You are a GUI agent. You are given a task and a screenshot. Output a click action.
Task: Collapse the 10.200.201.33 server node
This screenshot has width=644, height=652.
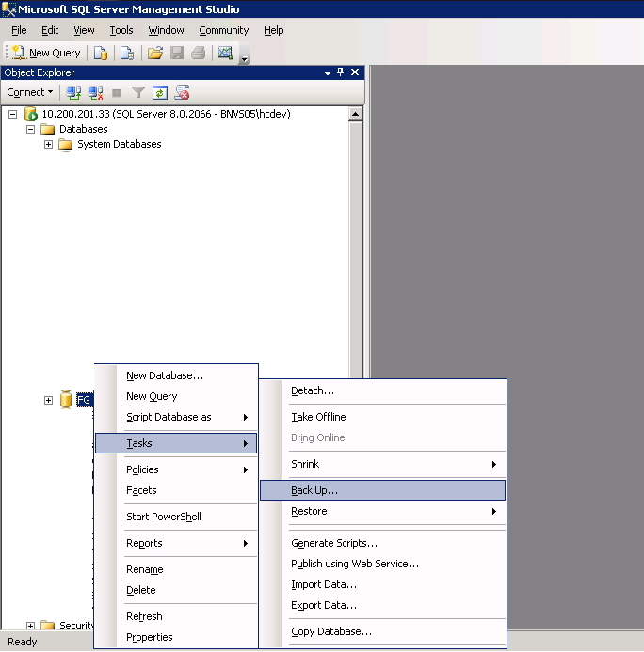13,114
